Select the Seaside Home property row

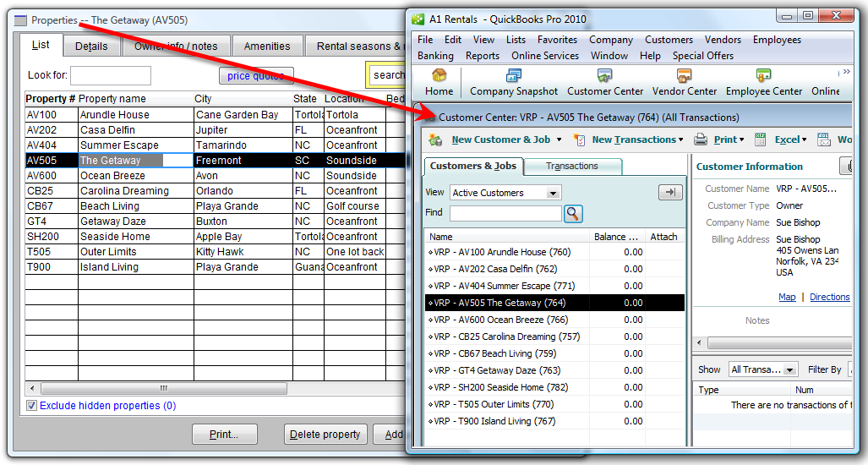[x=215, y=237]
